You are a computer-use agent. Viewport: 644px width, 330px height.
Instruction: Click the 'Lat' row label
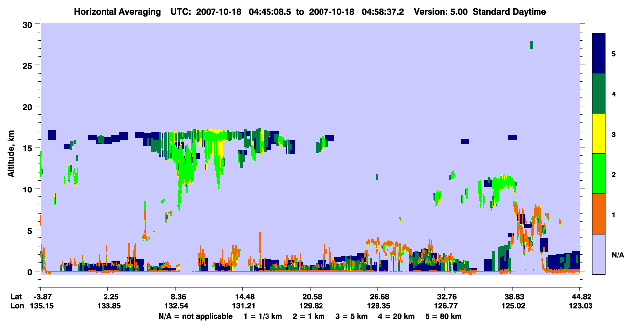tap(16, 297)
